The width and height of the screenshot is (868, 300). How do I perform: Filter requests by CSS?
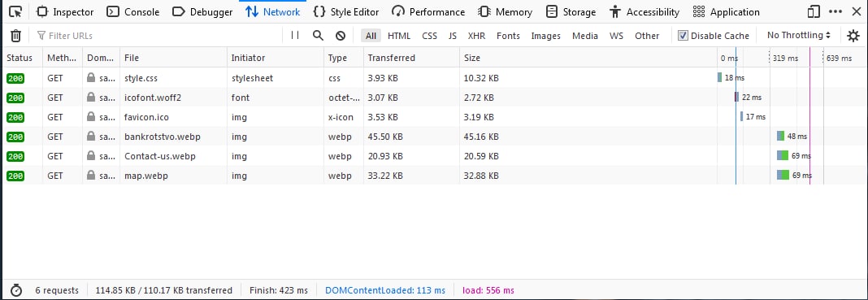(x=430, y=36)
